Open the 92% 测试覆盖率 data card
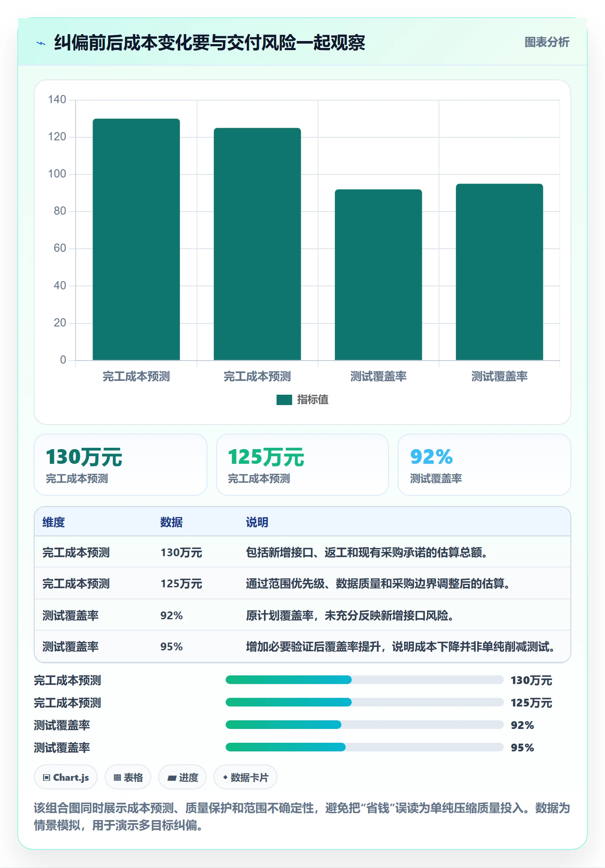 click(484, 465)
